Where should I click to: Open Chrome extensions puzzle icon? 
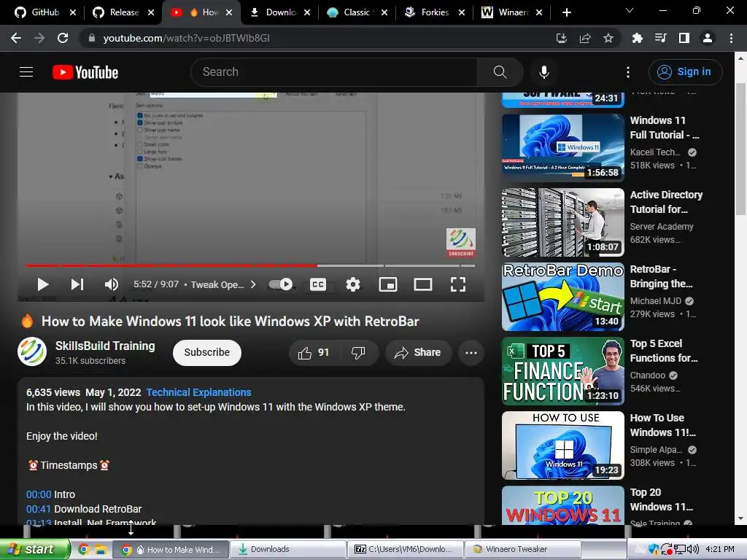pos(638,38)
